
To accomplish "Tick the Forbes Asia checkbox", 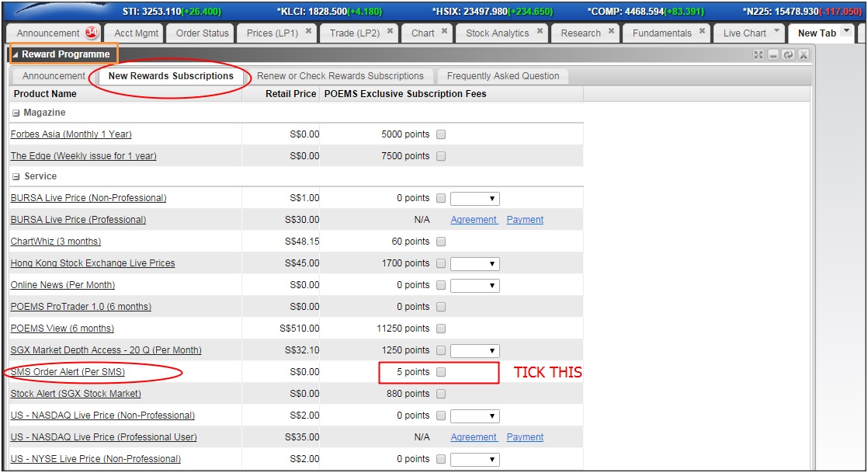I will [441, 134].
